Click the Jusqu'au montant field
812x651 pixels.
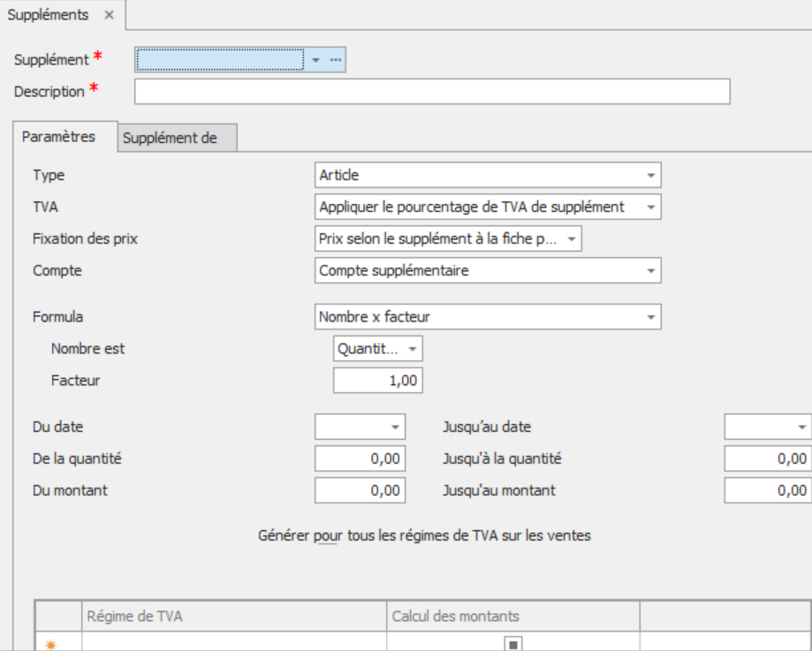[x=768, y=490]
